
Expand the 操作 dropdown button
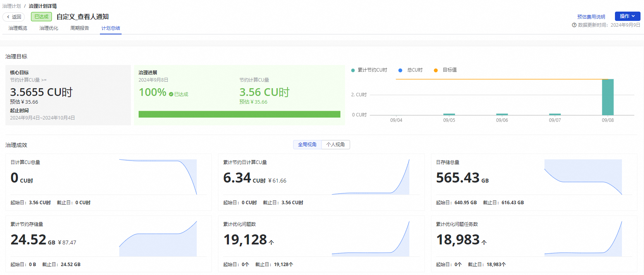[x=627, y=16]
